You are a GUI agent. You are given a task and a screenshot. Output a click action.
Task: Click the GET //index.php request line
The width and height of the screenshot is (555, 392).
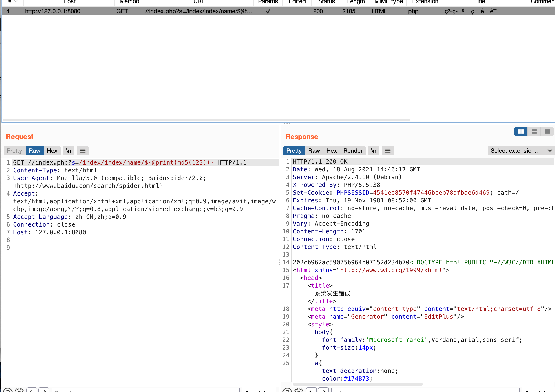(x=130, y=162)
